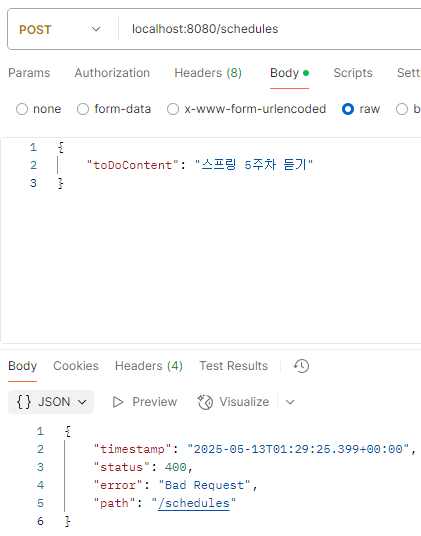Expand the arrow next to Visualize
This screenshot has height=536, width=421.
290,402
